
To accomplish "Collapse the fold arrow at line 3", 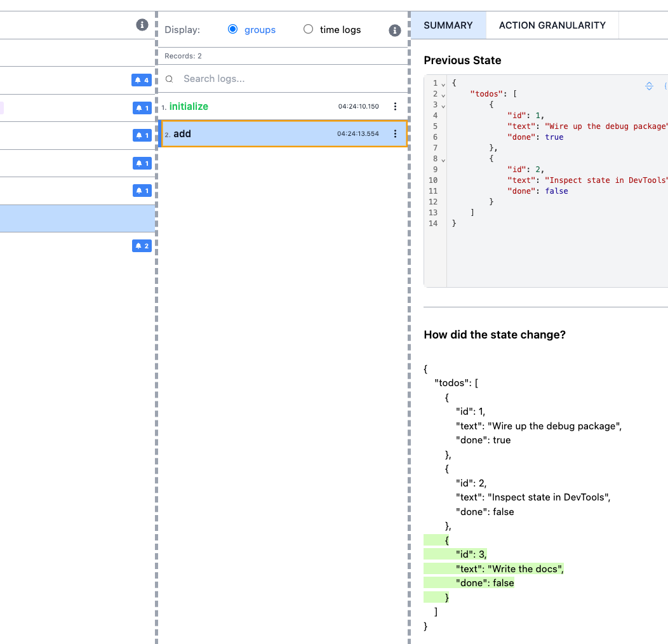I will 443,105.
